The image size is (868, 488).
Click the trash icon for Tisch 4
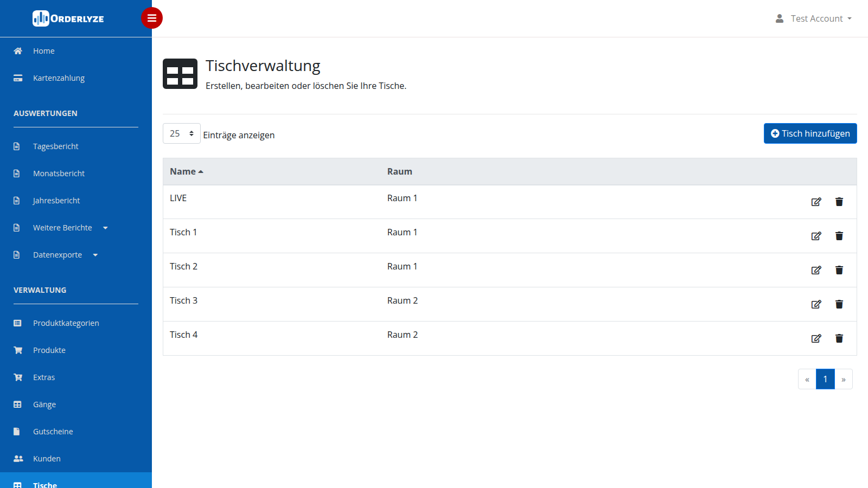point(839,338)
